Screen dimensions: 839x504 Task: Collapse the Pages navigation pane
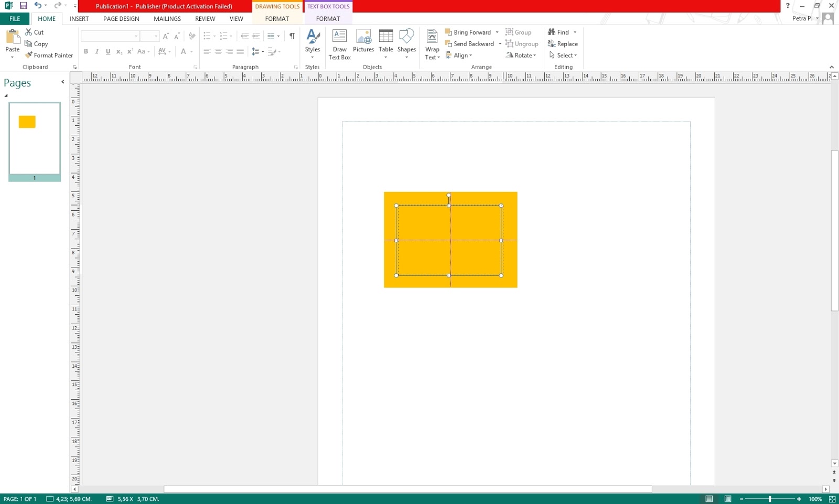(63, 82)
